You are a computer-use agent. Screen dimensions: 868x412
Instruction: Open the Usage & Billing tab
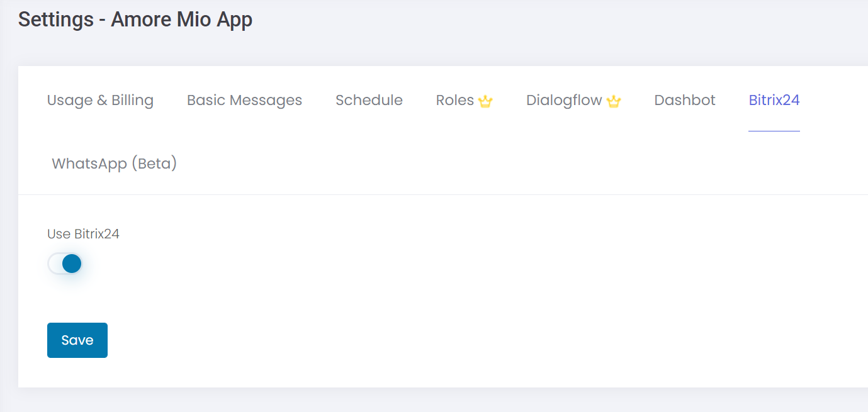[100, 101]
